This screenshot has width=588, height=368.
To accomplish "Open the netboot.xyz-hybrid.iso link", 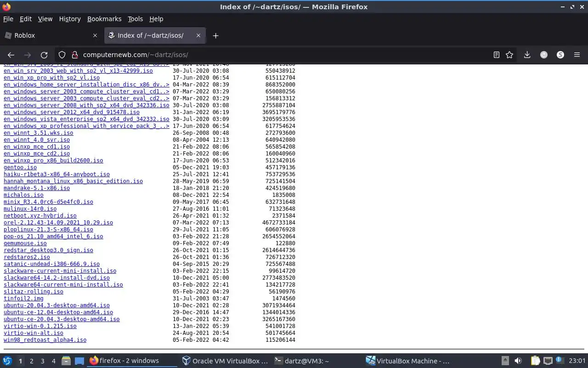I will [x=40, y=216].
